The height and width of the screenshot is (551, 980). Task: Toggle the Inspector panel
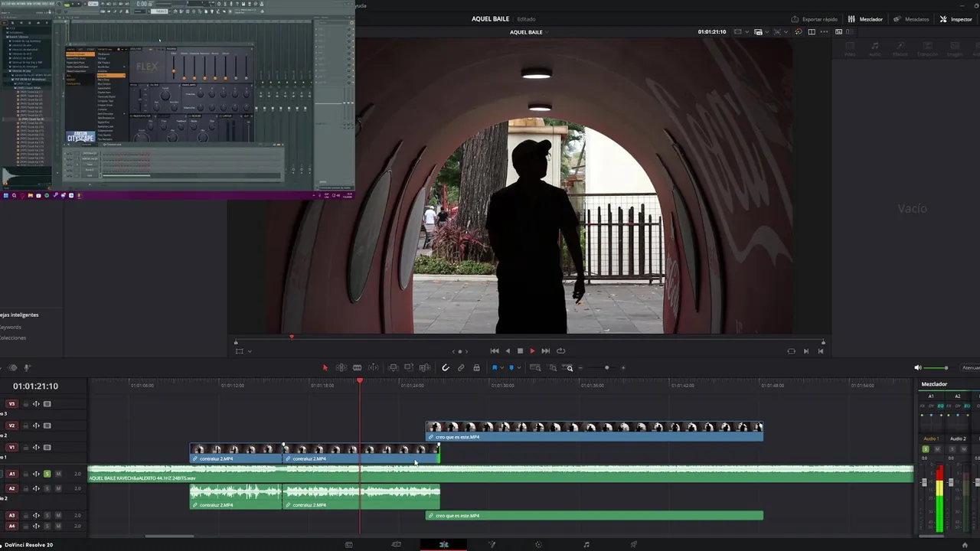coord(955,19)
